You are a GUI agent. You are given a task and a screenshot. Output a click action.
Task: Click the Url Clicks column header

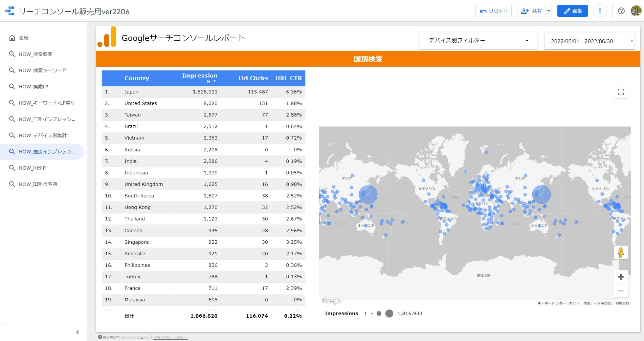(253, 78)
